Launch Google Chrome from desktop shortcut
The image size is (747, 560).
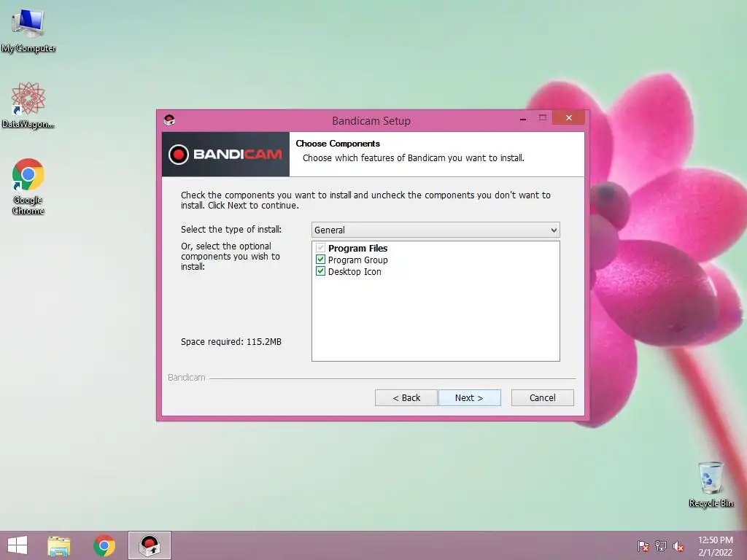(28, 186)
